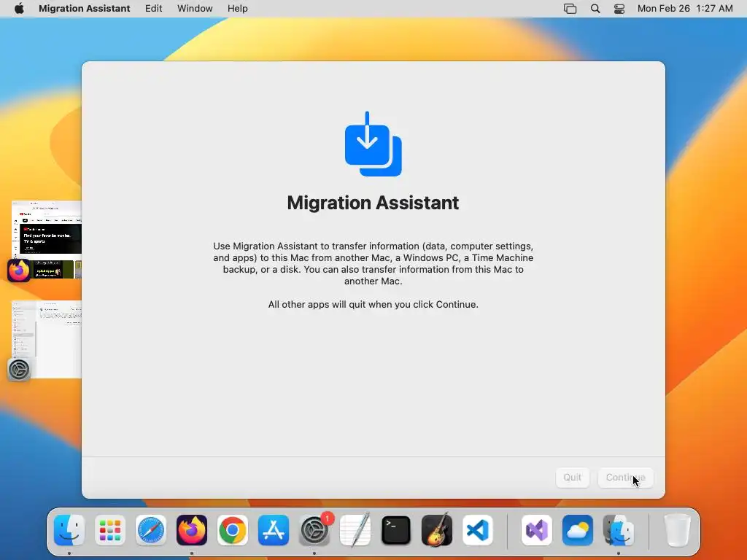Viewport: 747px width, 560px height.
Task: Open the Migration Assistant app menu
Action: pyautogui.click(x=85, y=9)
